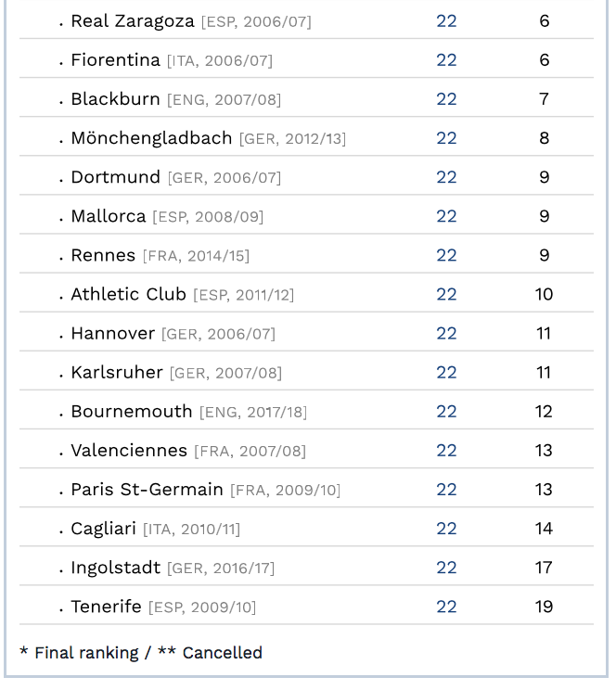Click the Real Zaragoza team name
This screenshot has width=616, height=690.
(x=133, y=21)
